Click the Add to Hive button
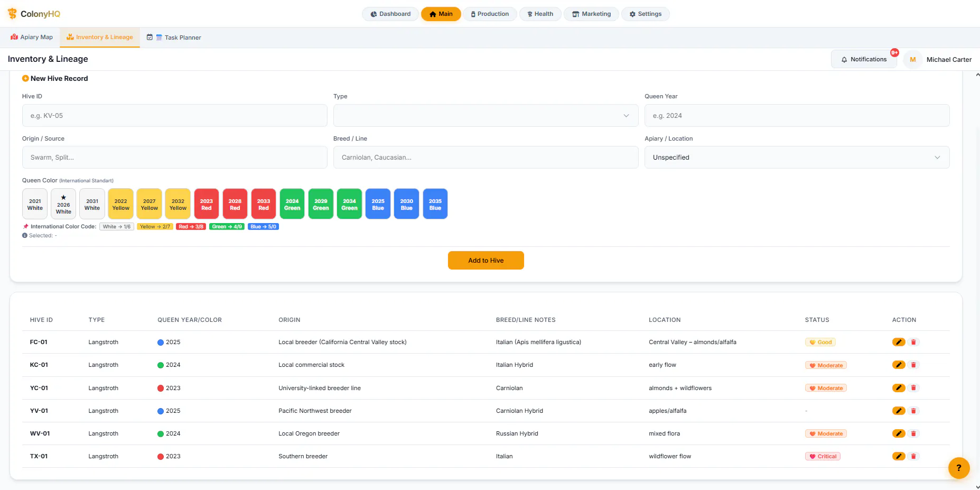980x490 pixels. [x=486, y=261]
